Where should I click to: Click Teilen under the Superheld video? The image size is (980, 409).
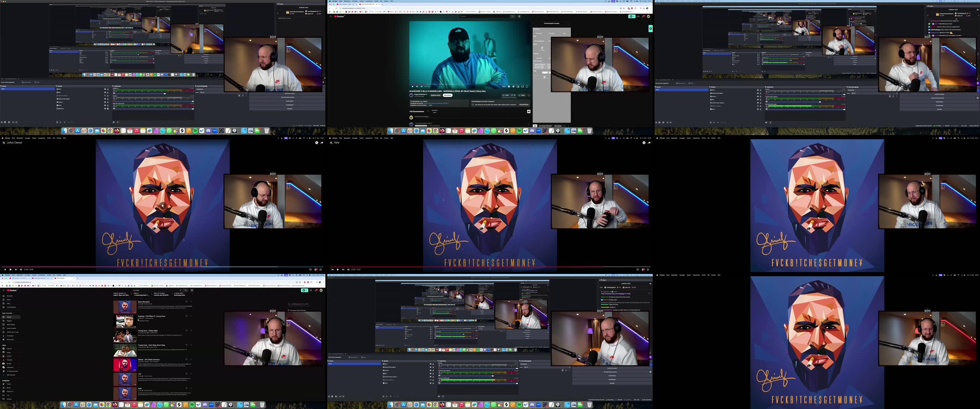(522, 95)
